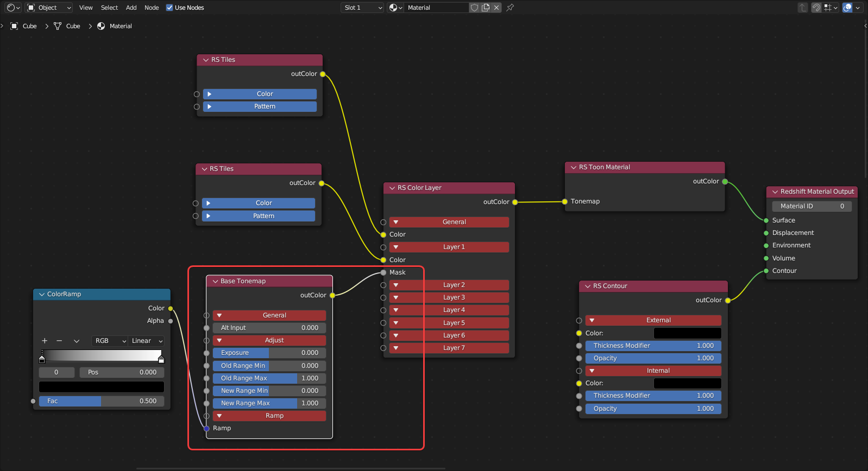Click the ColorRamp Color output socket
This screenshot has width=868, height=471.
tap(171, 308)
